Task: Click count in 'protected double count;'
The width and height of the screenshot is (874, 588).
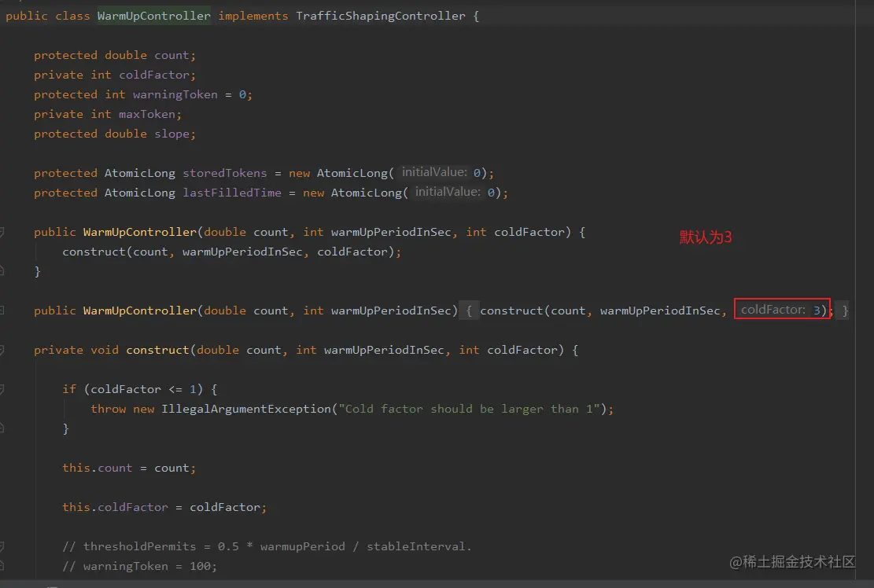Action: coord(172,55)
